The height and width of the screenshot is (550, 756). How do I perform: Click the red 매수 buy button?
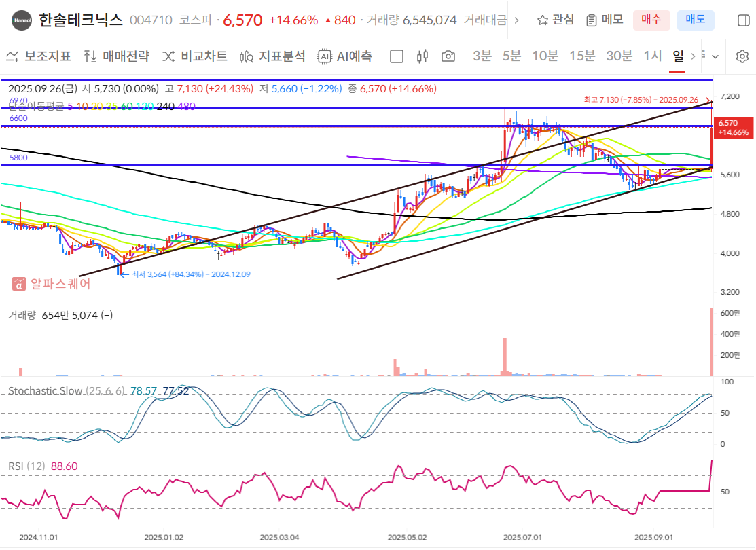(x=651, y=20)
